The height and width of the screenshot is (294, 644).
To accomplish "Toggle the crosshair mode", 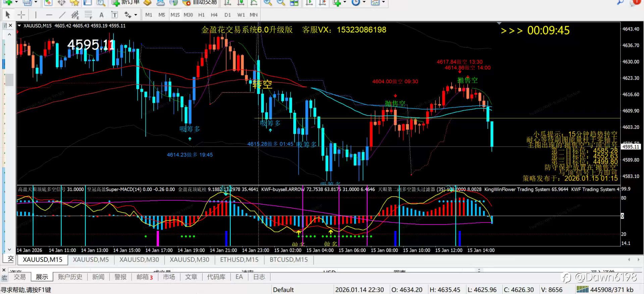I will 21,15.
